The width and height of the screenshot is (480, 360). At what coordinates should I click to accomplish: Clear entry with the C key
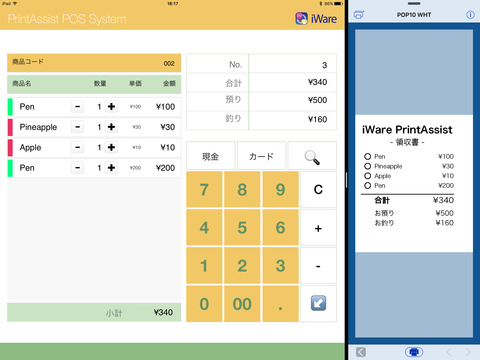click(318, 189)
